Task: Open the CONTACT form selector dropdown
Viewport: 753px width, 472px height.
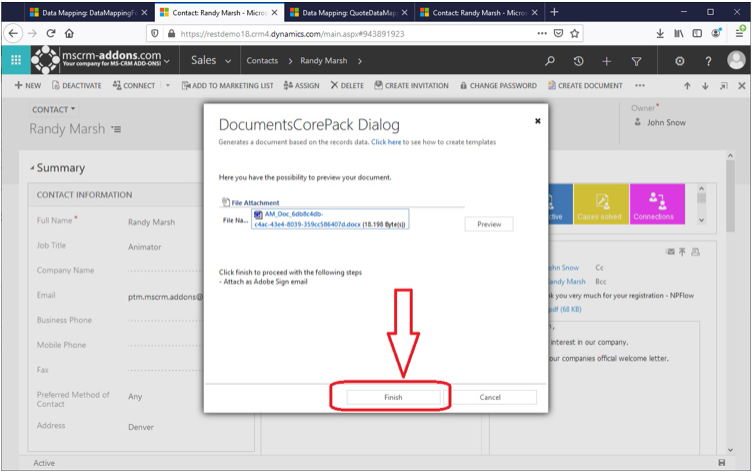Action: coord(53,109)
